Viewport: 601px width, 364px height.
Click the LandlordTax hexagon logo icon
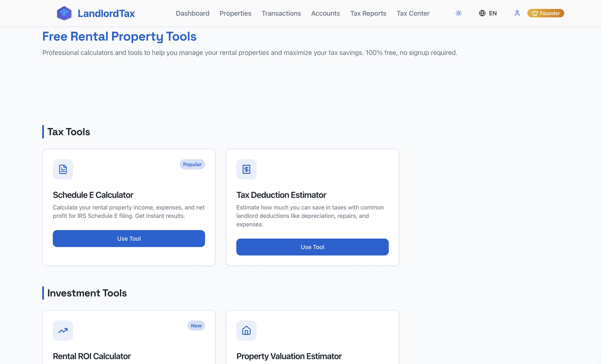64,14
